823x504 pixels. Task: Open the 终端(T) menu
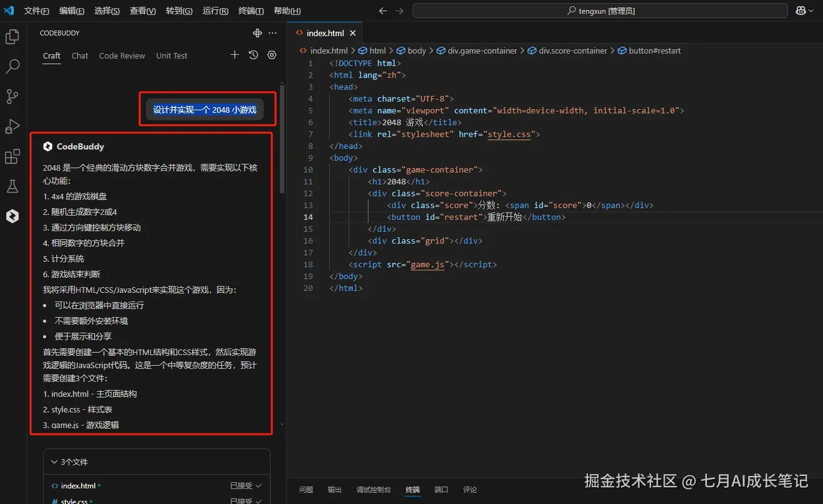click(x=251, y=11)
